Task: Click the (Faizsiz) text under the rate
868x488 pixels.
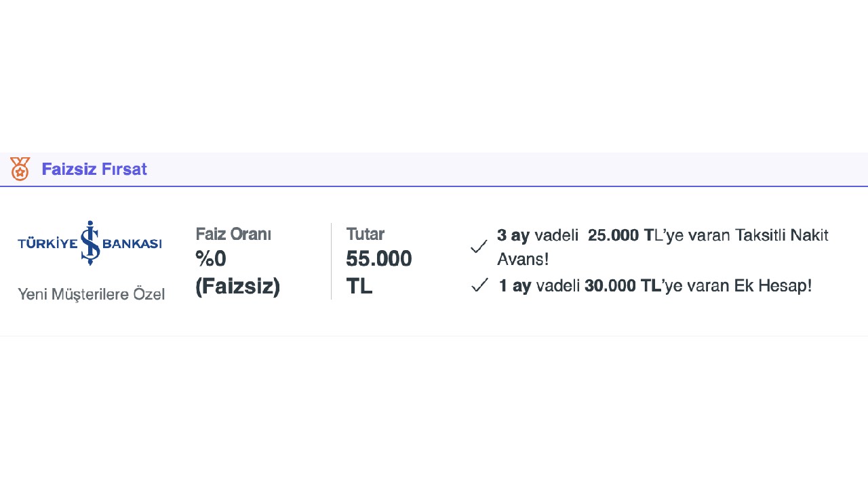Action: [x=237, y=287]
